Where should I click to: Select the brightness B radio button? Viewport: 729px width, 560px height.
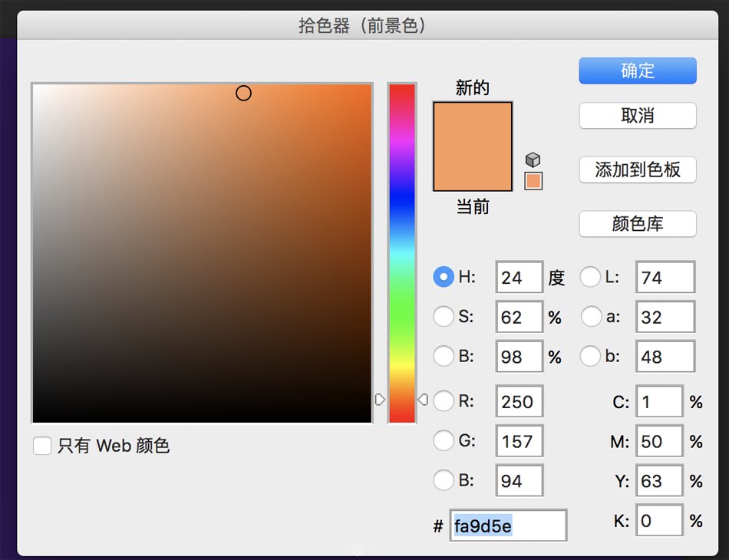[x=444, y=356]
